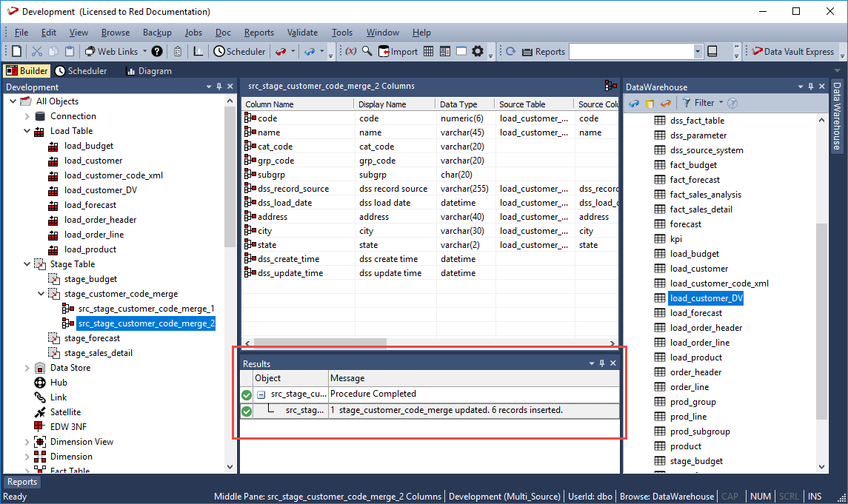Click the Import toolbar button
848x504 pixels.
point(398,52)
